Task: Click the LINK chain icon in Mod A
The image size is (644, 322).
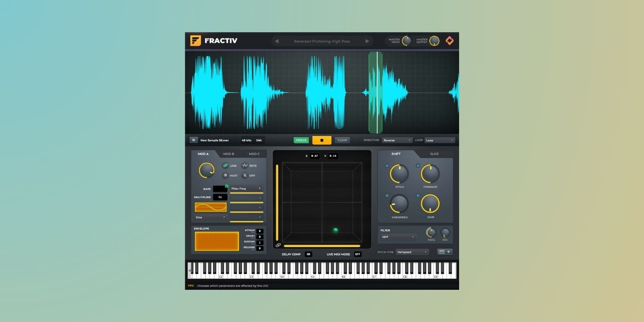Action: [x=225, y=166]
